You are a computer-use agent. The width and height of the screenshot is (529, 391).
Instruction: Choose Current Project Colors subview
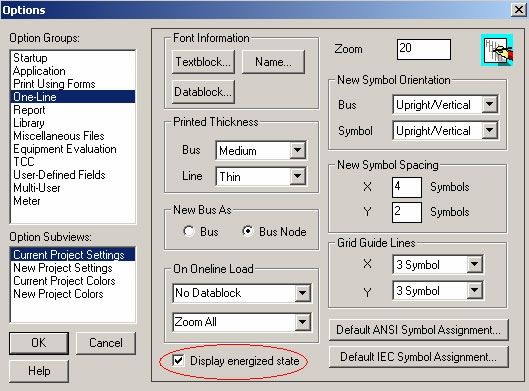(x=64, y=281)
